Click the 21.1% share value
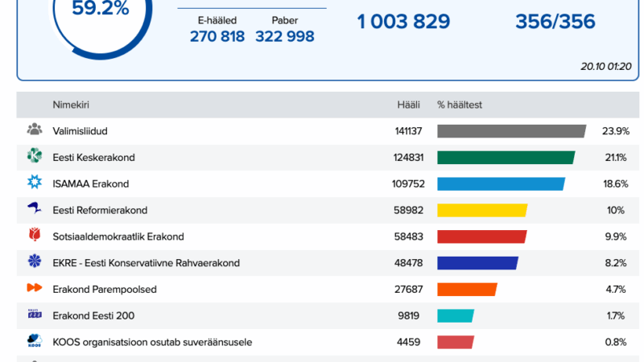 [x=616, y=158]
